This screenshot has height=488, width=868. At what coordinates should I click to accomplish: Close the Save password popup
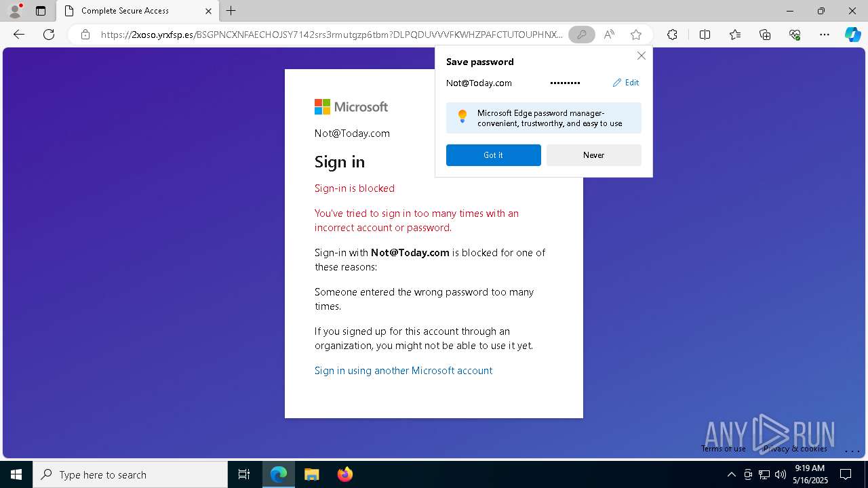(x=641, y=56)
